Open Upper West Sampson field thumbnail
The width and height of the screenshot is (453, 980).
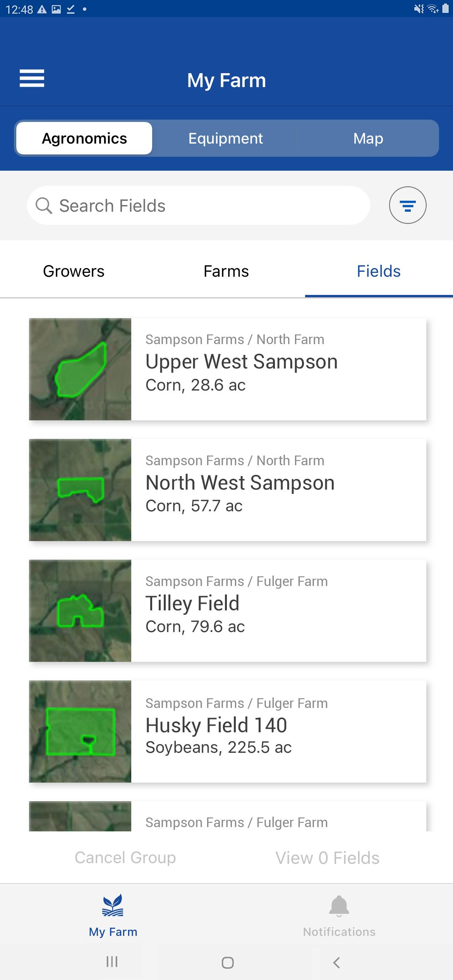80,369
